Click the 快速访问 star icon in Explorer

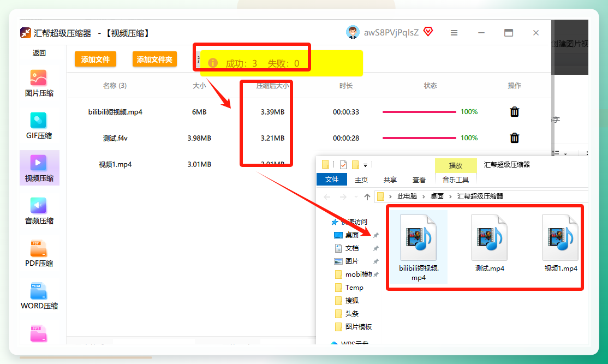pos(334,222)
